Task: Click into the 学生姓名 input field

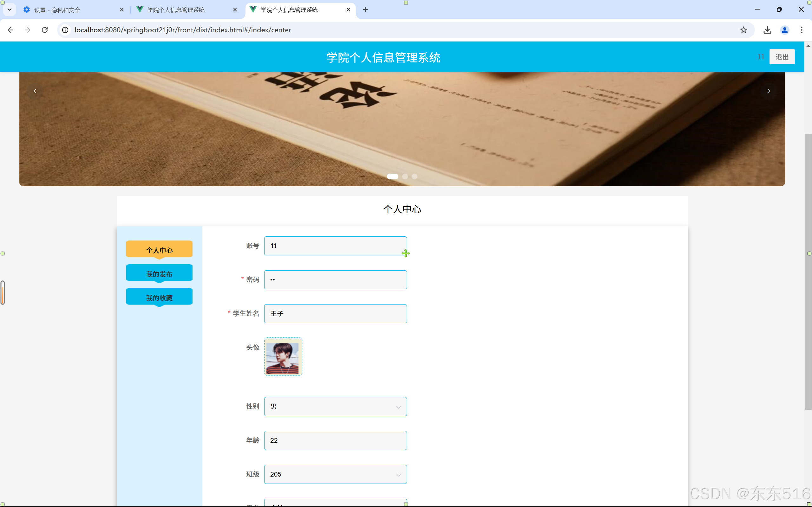Action: (x=335, y=313)
